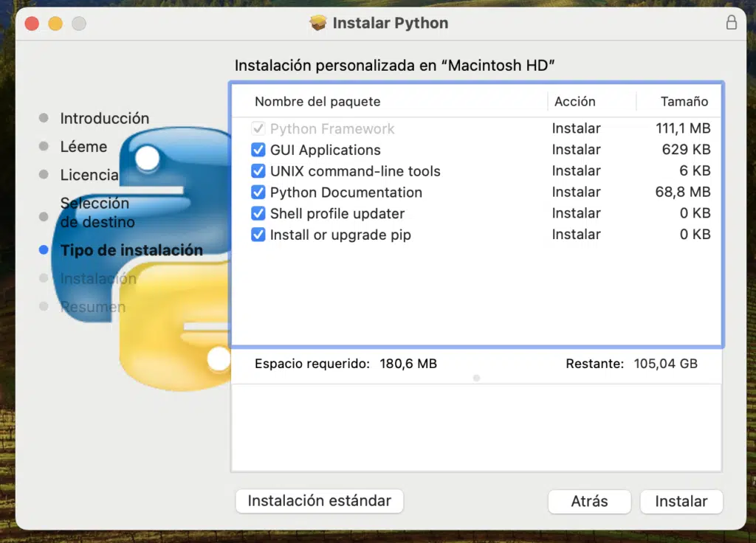Select the Python Documentation package name

point(346,193)
